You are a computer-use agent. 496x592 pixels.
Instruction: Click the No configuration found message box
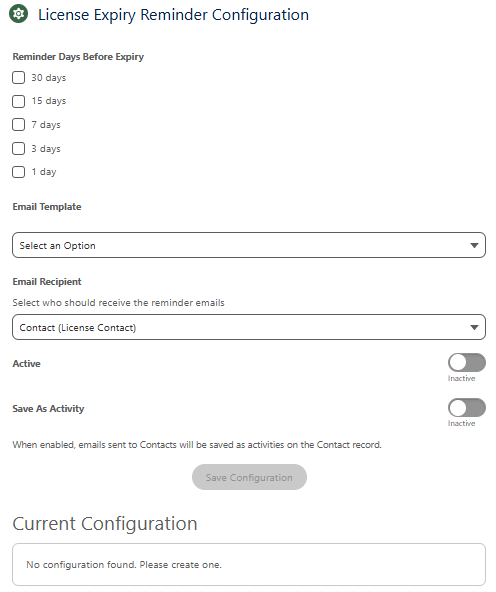(x=249, y=564)
